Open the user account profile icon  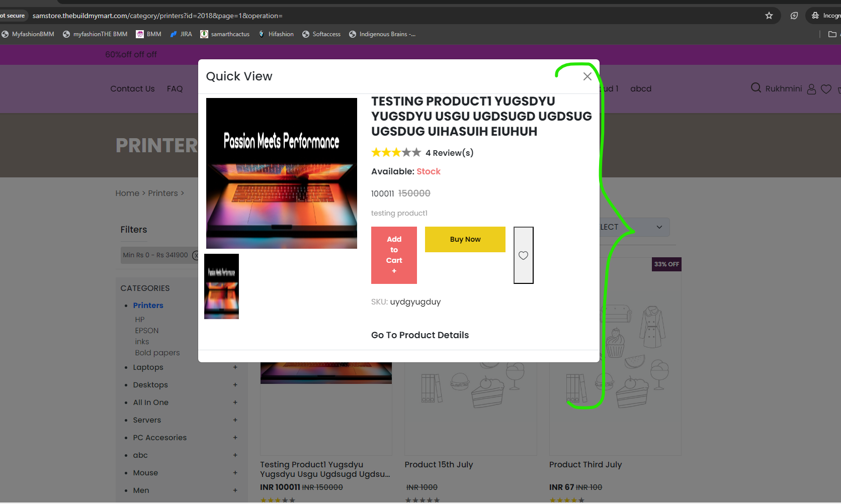coord(811,89)
